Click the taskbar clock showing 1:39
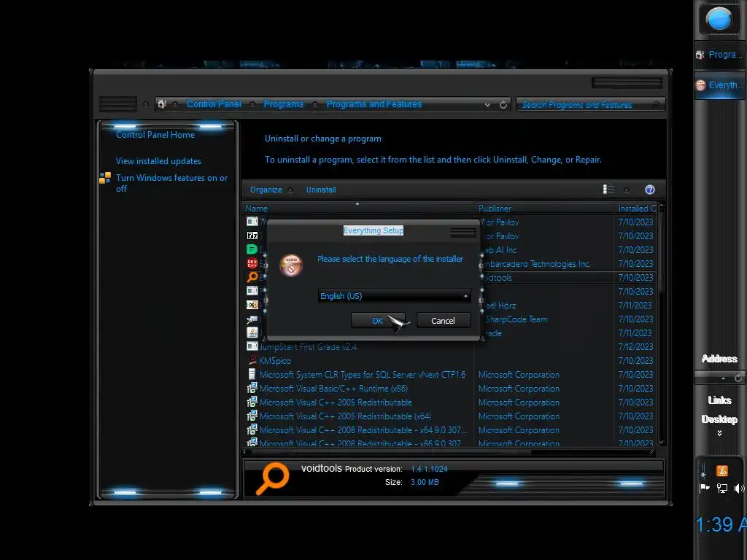 tap(720, 524)
